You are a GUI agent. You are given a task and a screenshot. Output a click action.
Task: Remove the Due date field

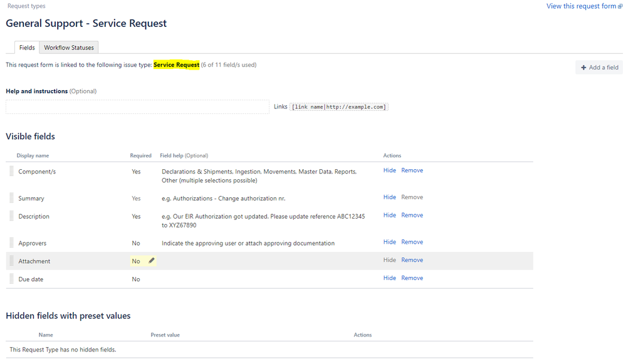click(412, 278)
